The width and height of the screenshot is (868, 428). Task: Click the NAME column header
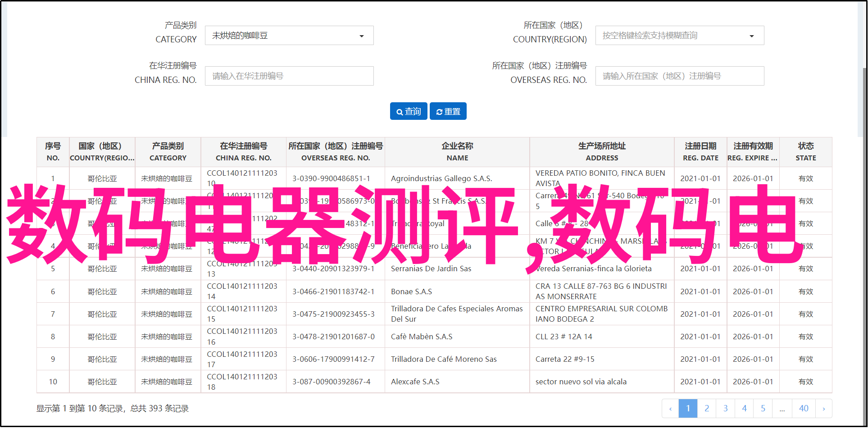(457, 152)
